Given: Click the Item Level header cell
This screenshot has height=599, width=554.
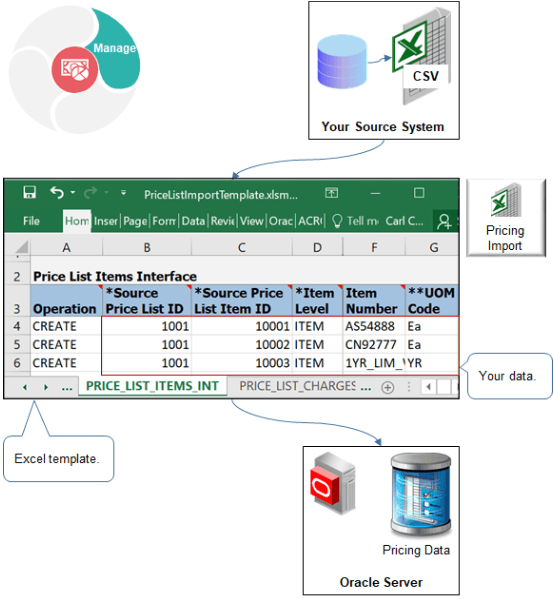Looking at the screenshot, I should pyautogui.click(x=317, y=300).
